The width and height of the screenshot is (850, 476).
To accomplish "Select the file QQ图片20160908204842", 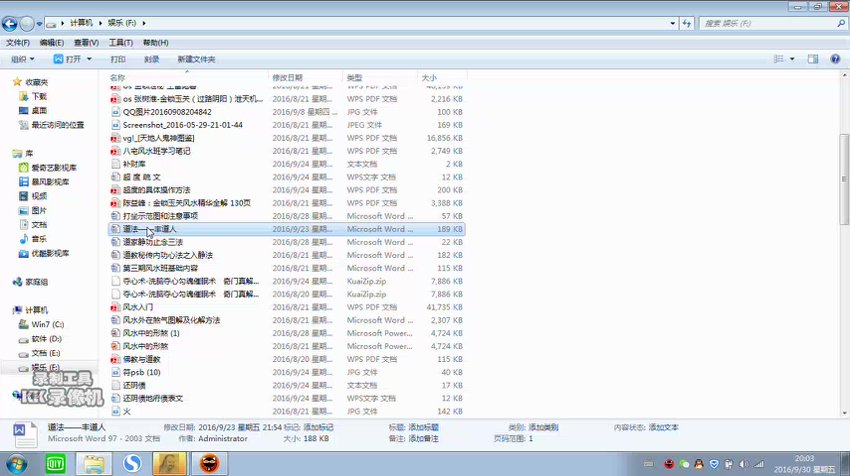I will pyautogui.click(x=167, y=112).
